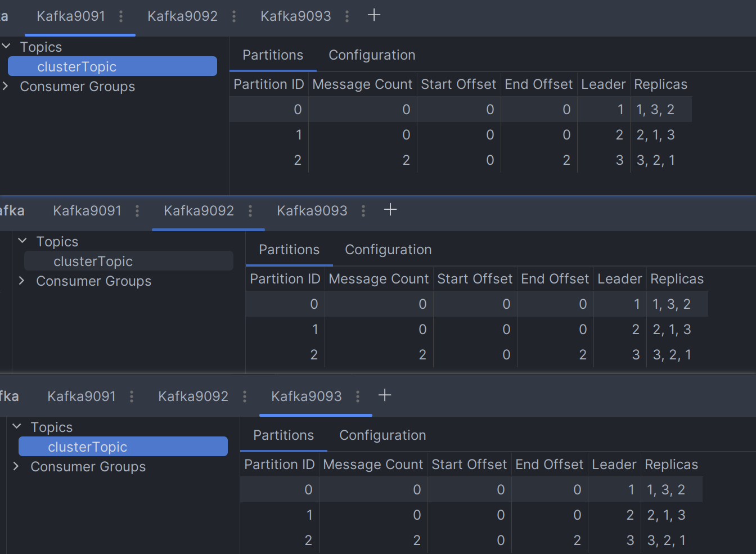Sort by Message Count column in the top panel
The width and height of the screenshot is (756, 554).
pyautogui.click(x=362, y=84)
